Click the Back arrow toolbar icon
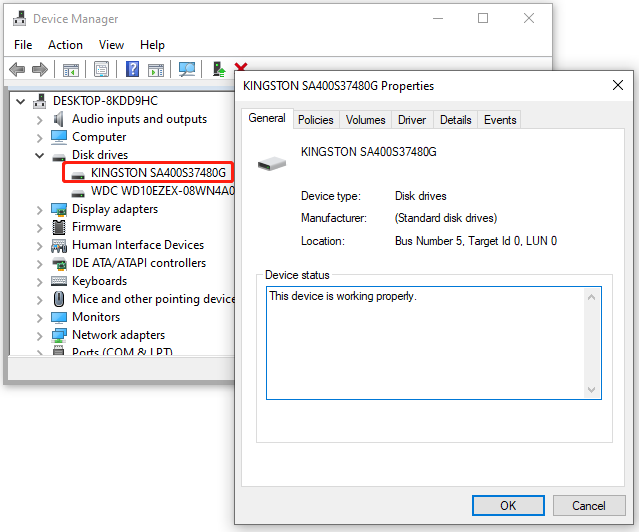Viewport: 639px width, 532px height. 17,69
